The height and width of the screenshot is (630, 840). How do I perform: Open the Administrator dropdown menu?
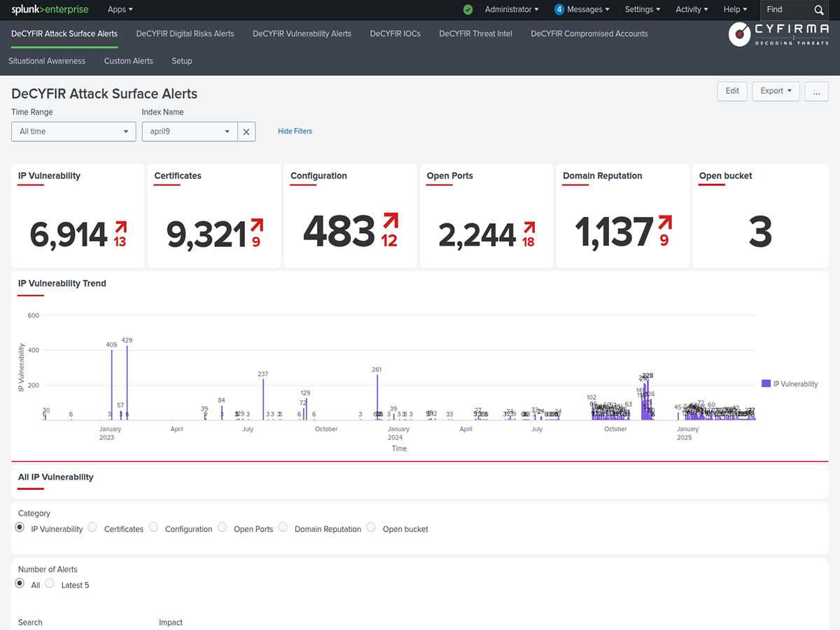click(512, 10)
